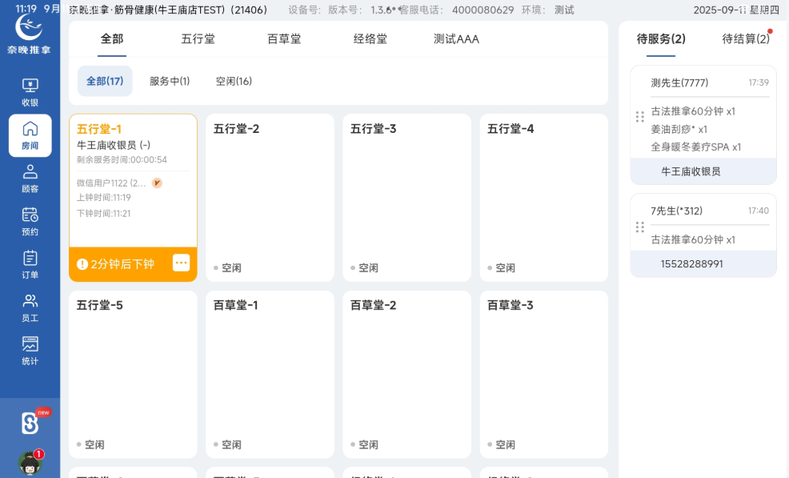789x478 pixels.
Task: Click drag handle on 测先生(7777) order
Action: pyautogui.click(x=640, y=117)
